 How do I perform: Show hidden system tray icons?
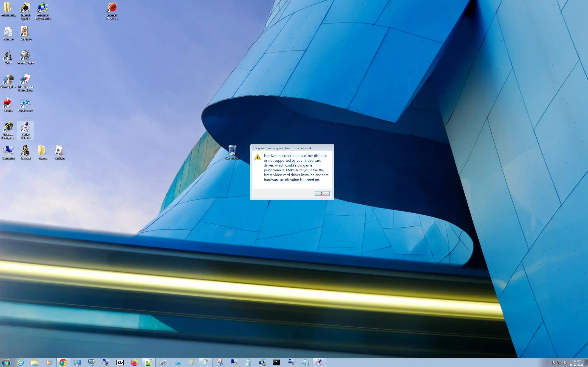click(x=548, y=363)
